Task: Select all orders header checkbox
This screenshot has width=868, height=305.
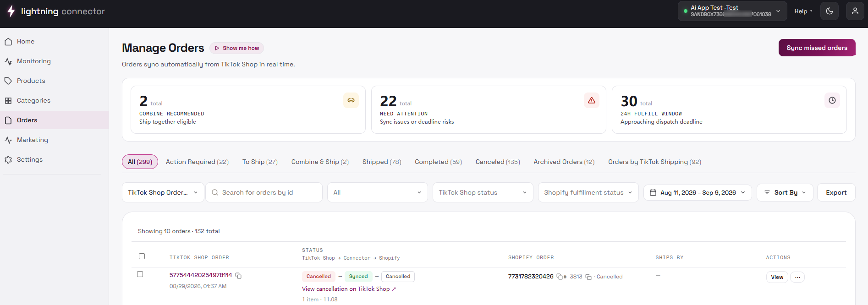Action: [x=142, y=256]
